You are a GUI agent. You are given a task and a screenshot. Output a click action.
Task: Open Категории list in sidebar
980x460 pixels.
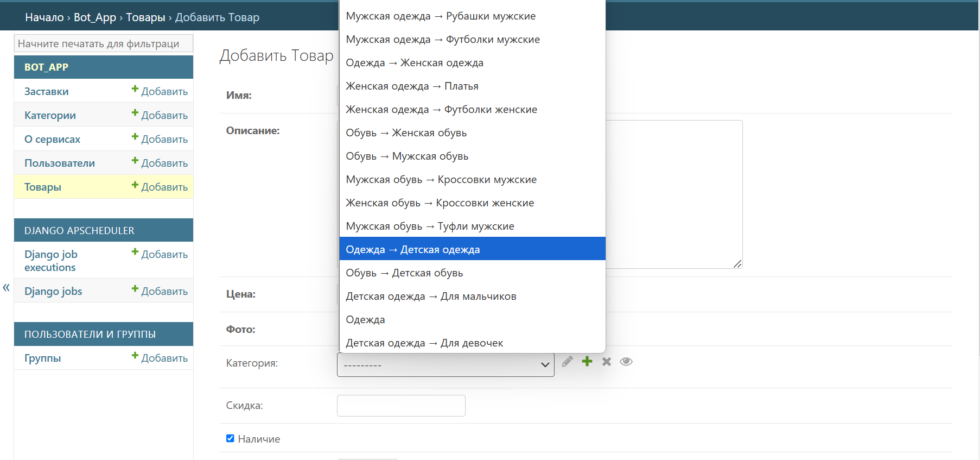50,116
